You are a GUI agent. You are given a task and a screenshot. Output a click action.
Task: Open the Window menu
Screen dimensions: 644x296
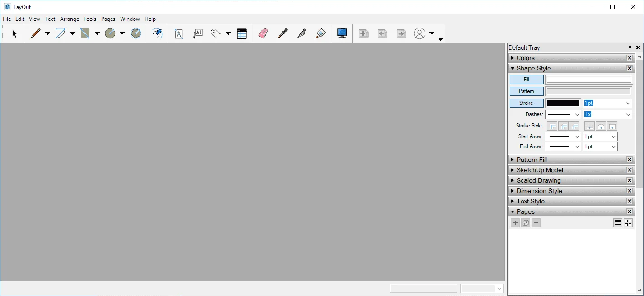(x=130, y=19)
